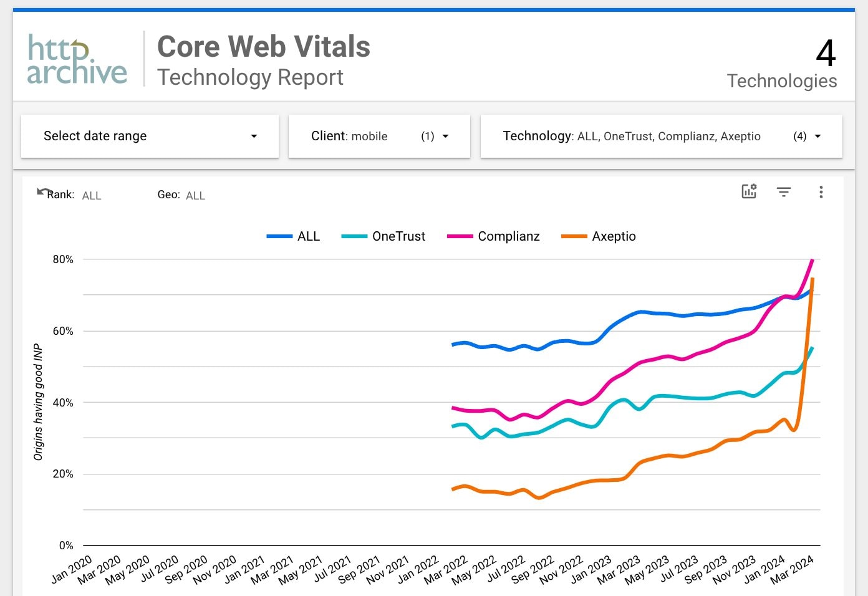The width and height of the screenshot is (868, 596).
Task: Open the Rank: ALL filter
Action: pos(74,195)
